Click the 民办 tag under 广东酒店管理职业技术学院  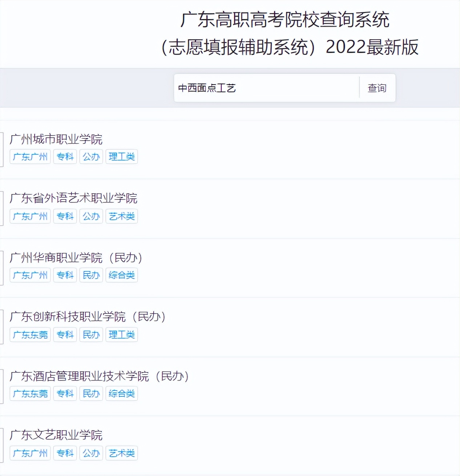91,394
